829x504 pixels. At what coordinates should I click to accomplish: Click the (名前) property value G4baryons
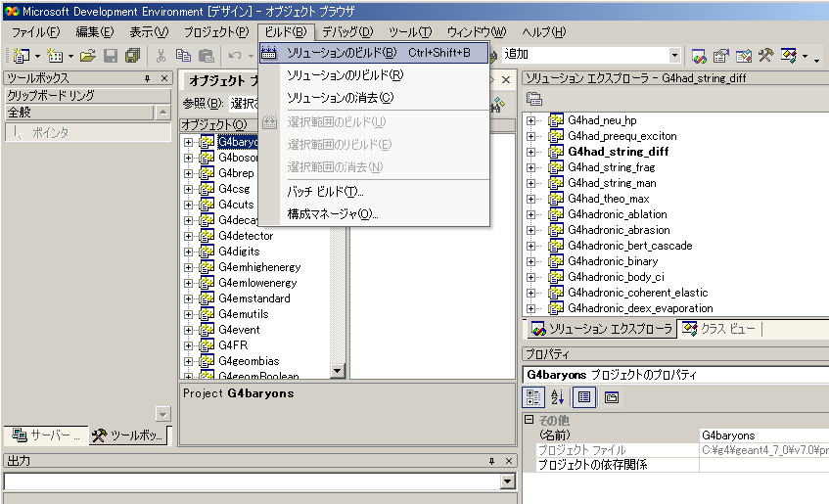point(763,435)
